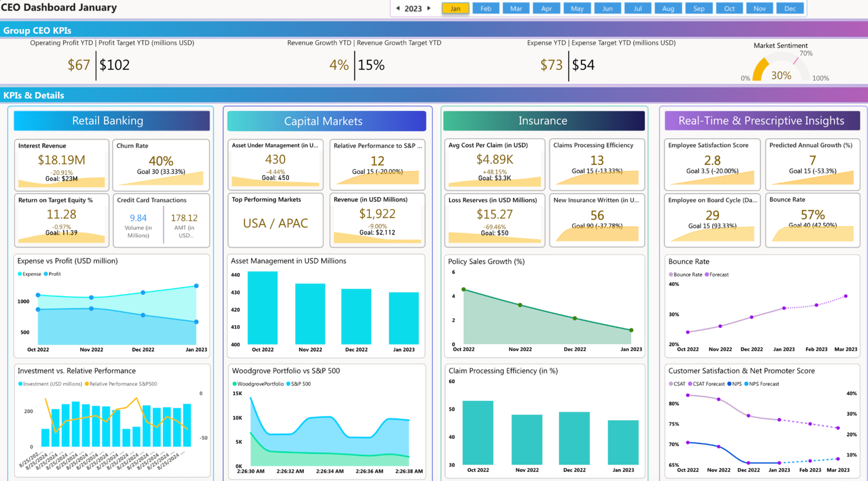Click Mar 2023 forecast point in Bounce Rate chart

coord(846,296)
